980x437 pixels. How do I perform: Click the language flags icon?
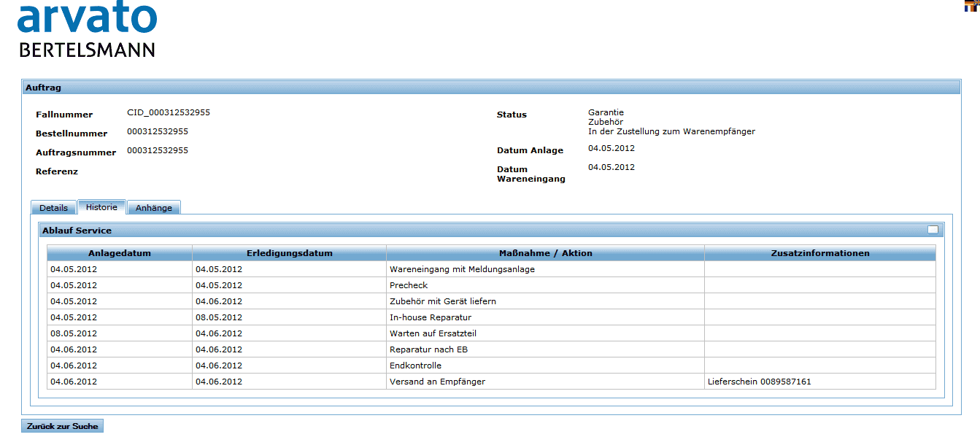[x=973, y=5]
